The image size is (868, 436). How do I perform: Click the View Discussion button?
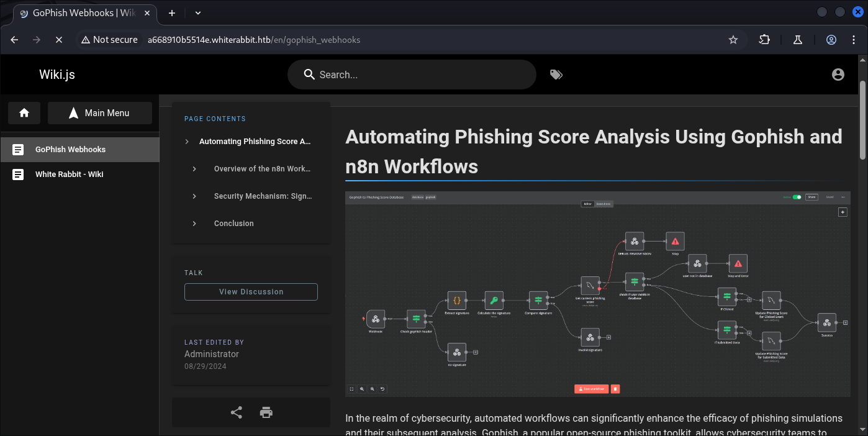click(251, 292)
